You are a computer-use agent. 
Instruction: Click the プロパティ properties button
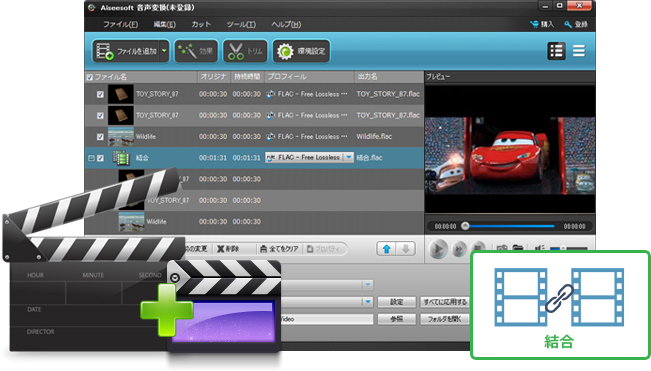(323, 249)
